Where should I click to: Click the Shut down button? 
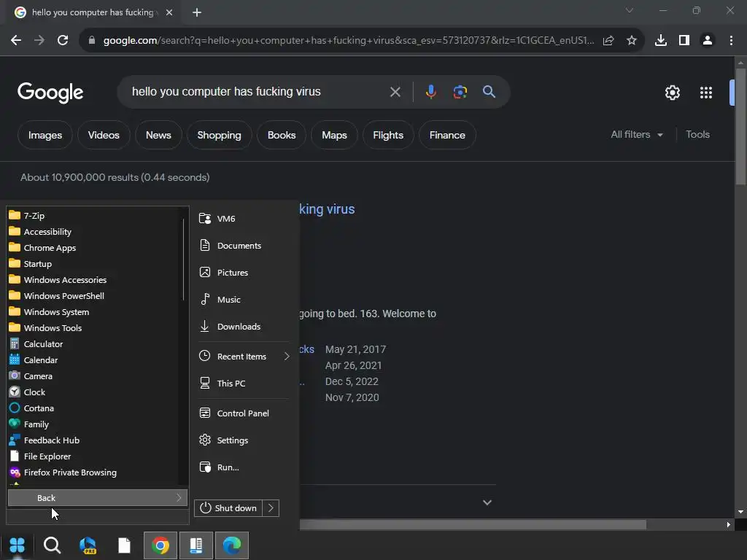click(228, 508)
